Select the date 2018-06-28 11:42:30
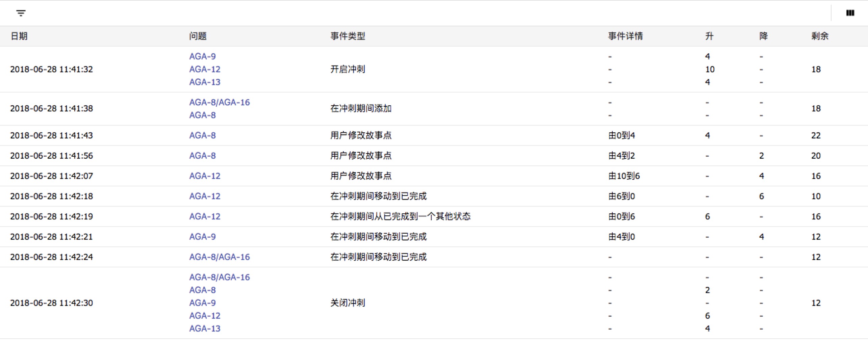Viewport: 868px width, 341px height. 51,303
